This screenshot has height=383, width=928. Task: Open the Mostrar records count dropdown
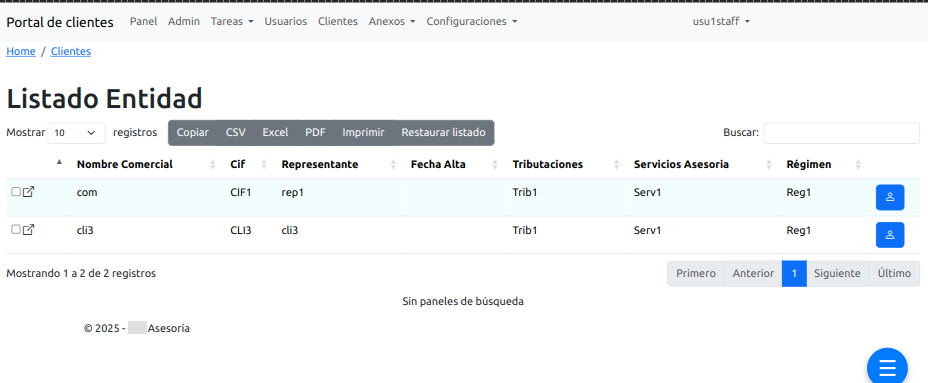(76, 133)
